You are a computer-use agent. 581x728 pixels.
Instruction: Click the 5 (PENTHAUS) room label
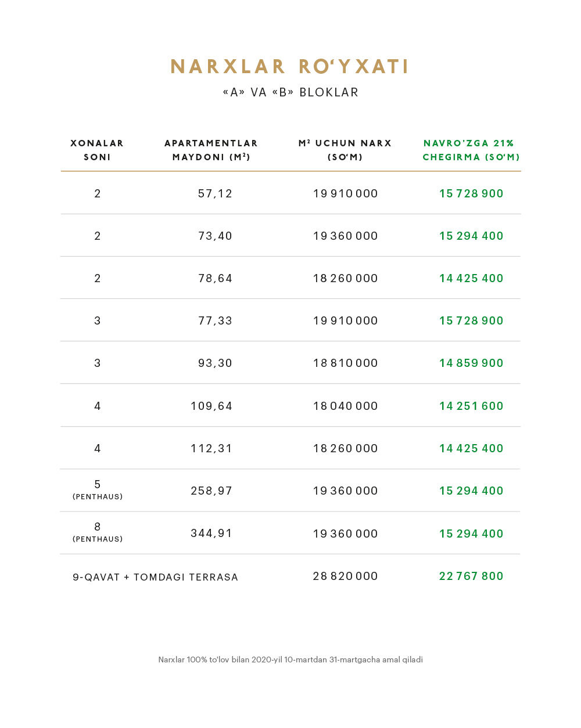point(98,489)
